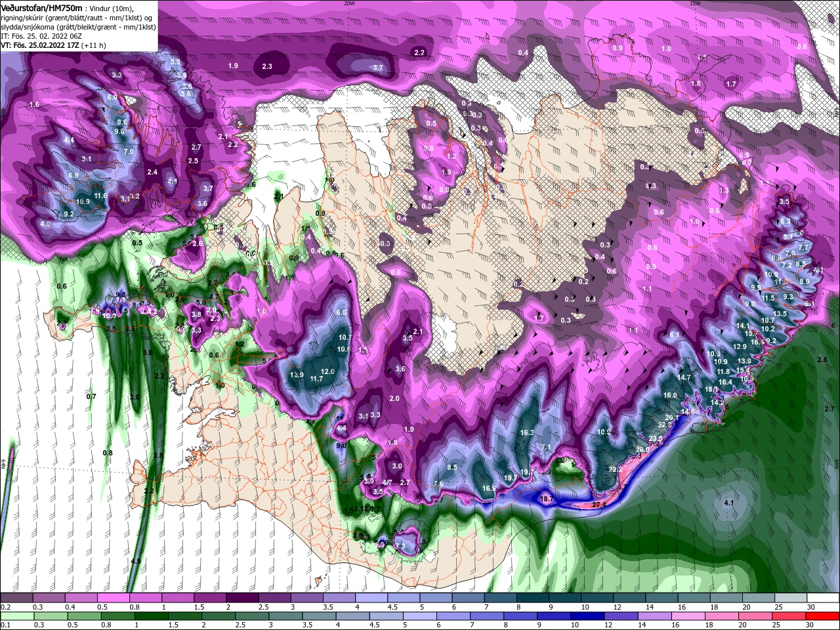The height and width of the screenshot is (630, 840).
Task: Click the light grey top-row legend swatch above 25
Action: point(790,597)
